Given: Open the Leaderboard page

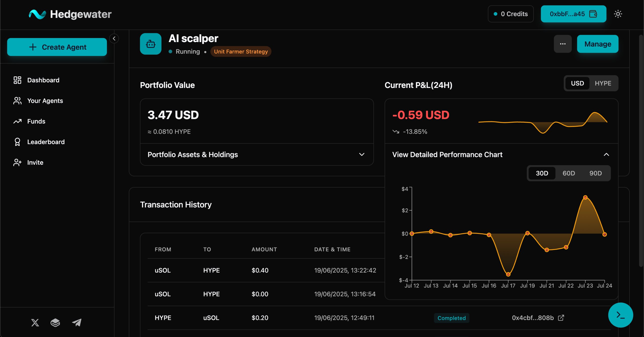Looking at the screenshot, I should pyautogui.click(x=57, y=142).
